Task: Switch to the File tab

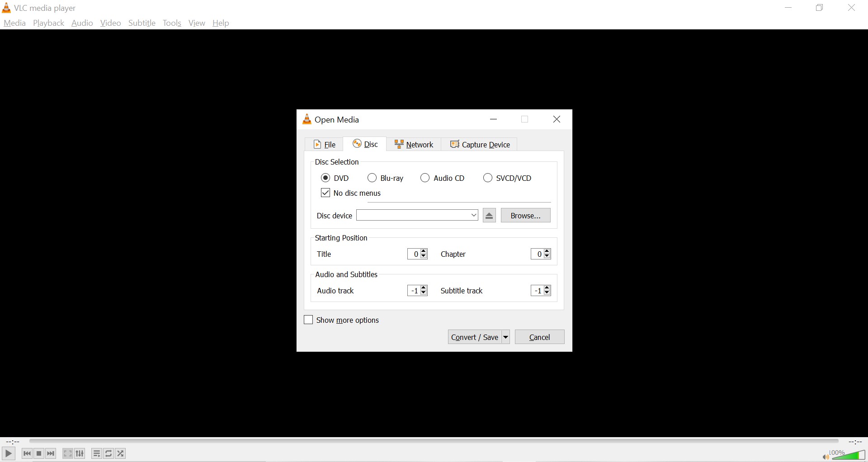Action: [325, 145]
